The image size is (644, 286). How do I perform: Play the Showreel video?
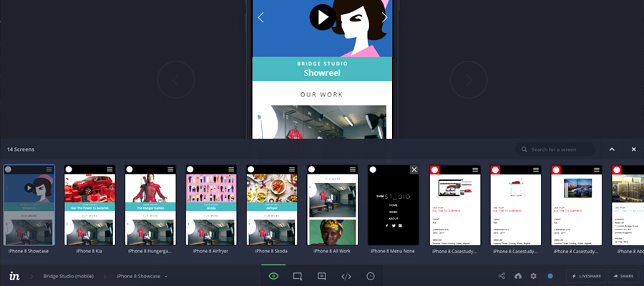click(323, 17)
